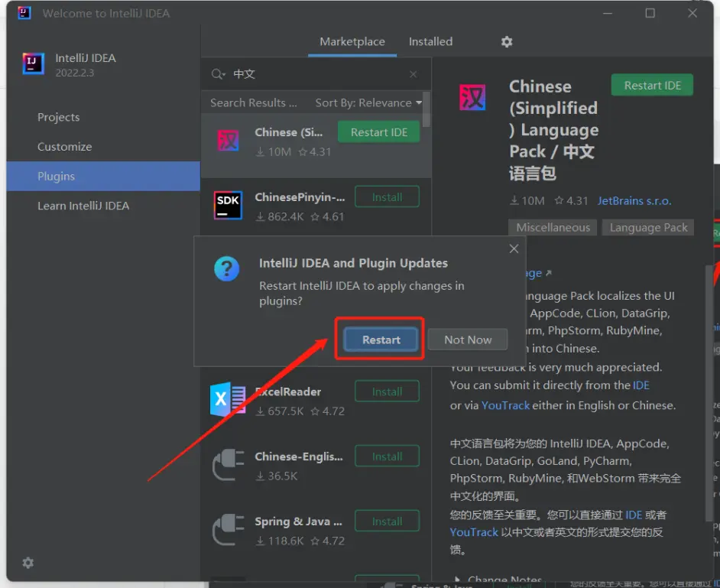Open Learn IntelliJ IDEA

[83, 206]
